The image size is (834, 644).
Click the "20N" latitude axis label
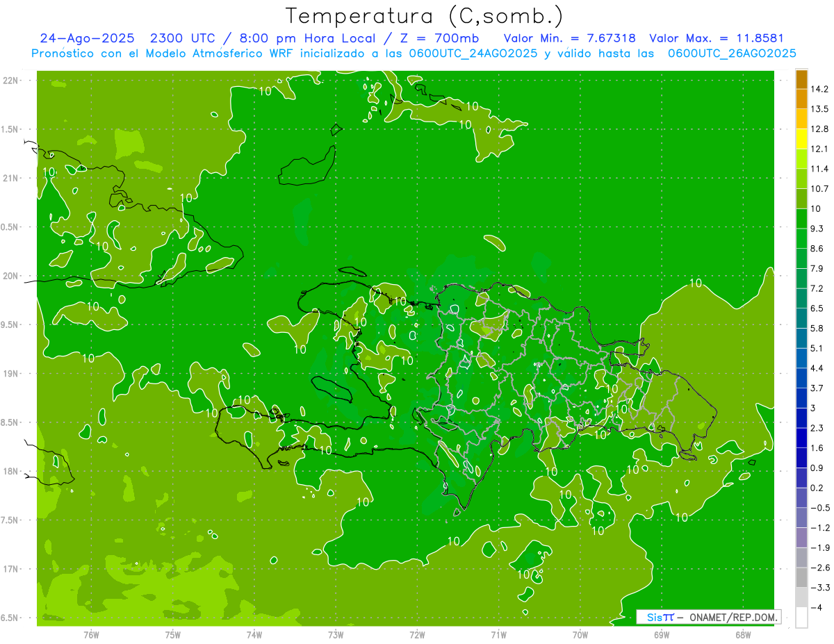click(x=11, y=276)
